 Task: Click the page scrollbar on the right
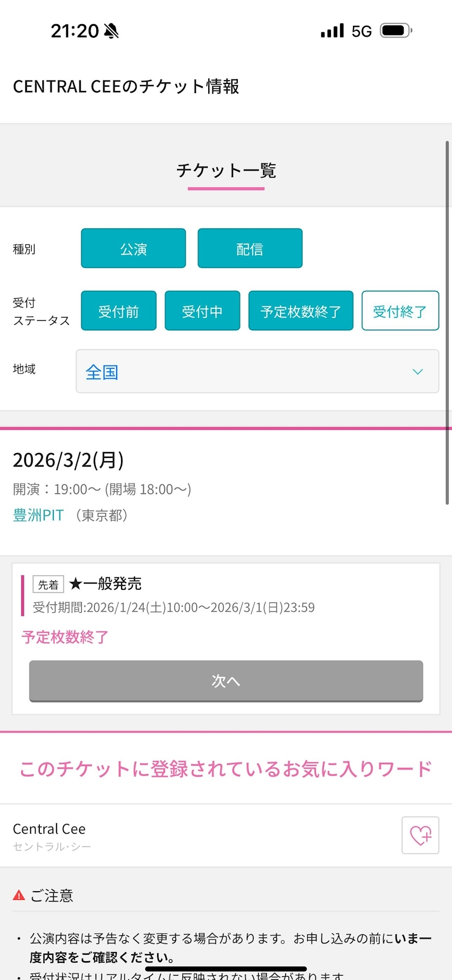447,323
